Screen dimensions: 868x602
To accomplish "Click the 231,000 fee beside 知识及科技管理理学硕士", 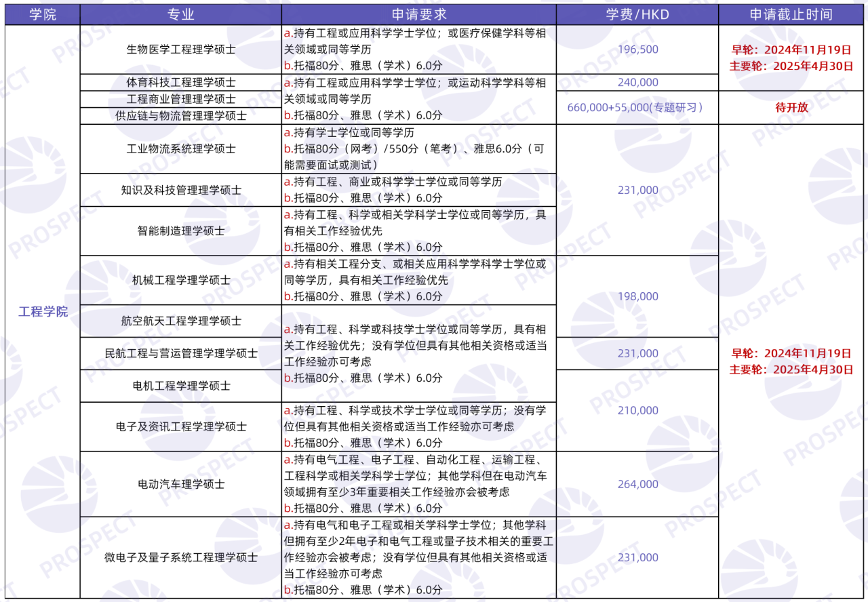I will click(x=637, y=190).
